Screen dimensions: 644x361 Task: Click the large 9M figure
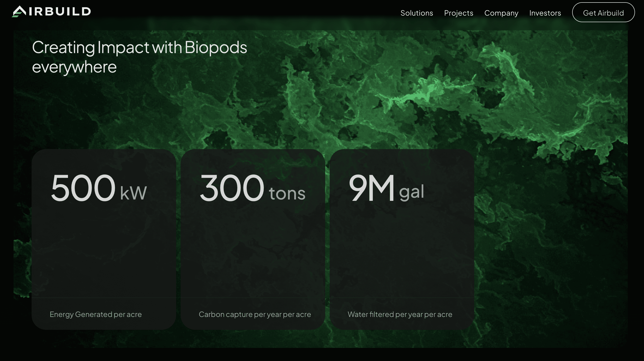click(371, 188)
